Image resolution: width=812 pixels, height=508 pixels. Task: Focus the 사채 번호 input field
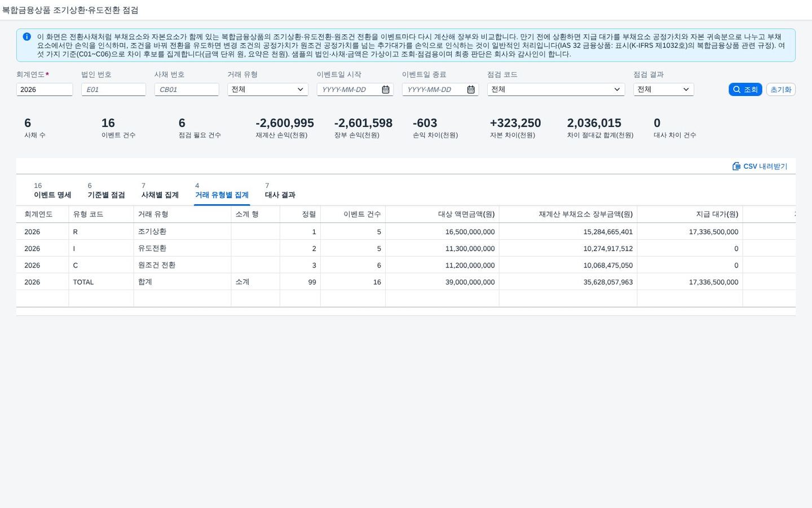[x=187, y=90]
